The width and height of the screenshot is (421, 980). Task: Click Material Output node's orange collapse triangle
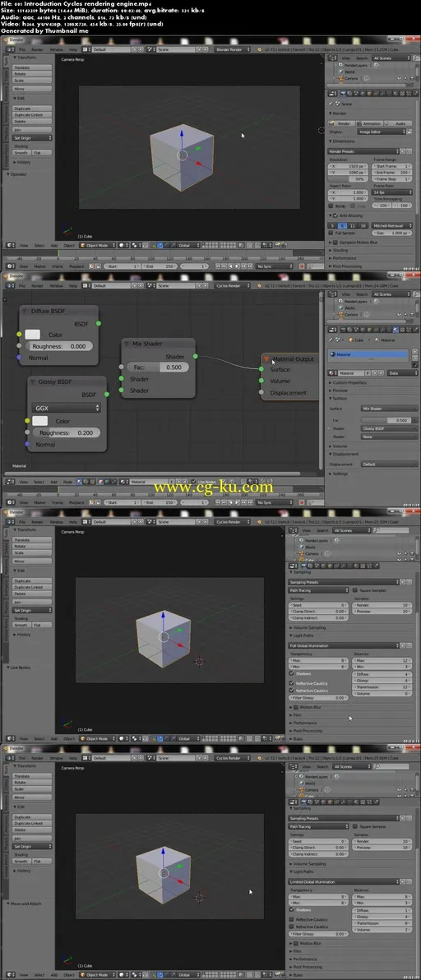(x=266, y=358)
